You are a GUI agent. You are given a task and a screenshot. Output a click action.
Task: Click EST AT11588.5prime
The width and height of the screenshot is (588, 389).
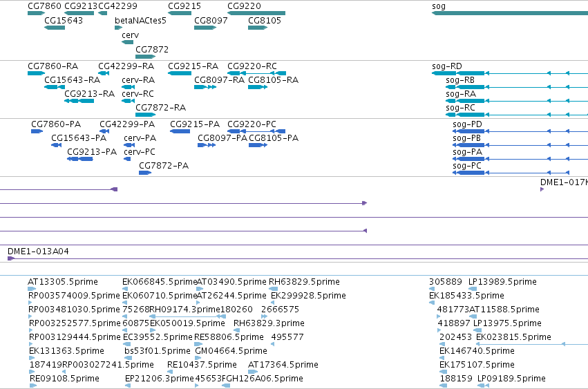504,310
